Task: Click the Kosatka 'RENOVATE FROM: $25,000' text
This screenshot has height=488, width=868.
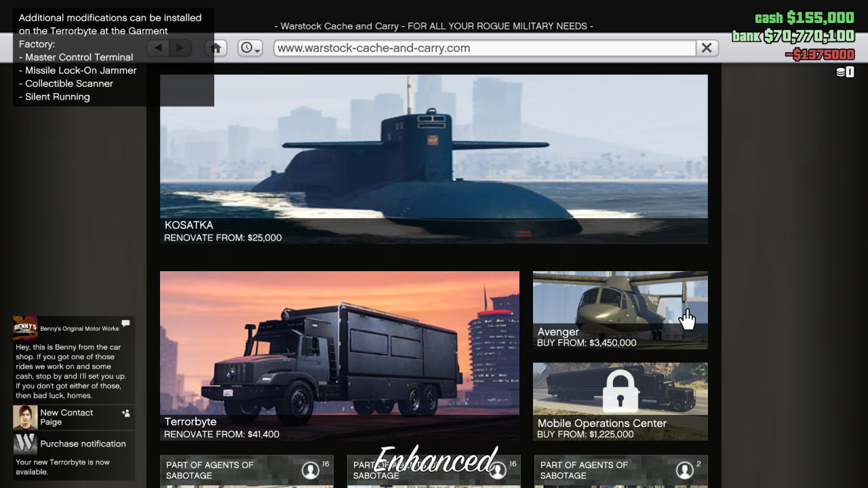Action: [223, 238]
